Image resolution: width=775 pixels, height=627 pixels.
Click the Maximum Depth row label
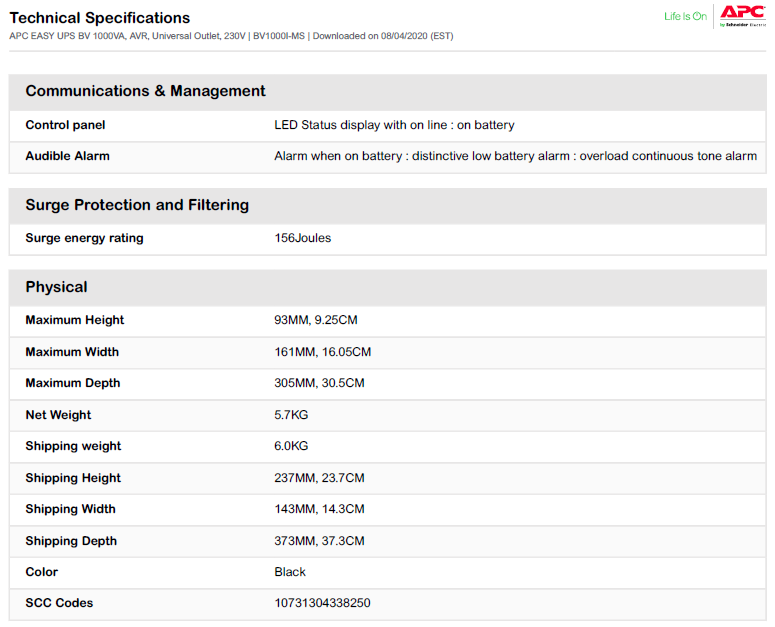point(72,383)
